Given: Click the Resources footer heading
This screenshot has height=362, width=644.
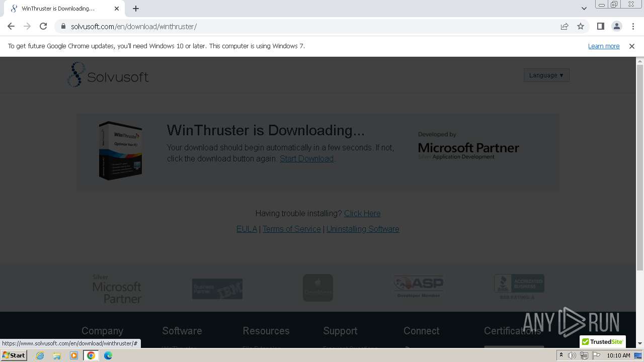Looking at the screenshot, I should click(x=266, y=331).
